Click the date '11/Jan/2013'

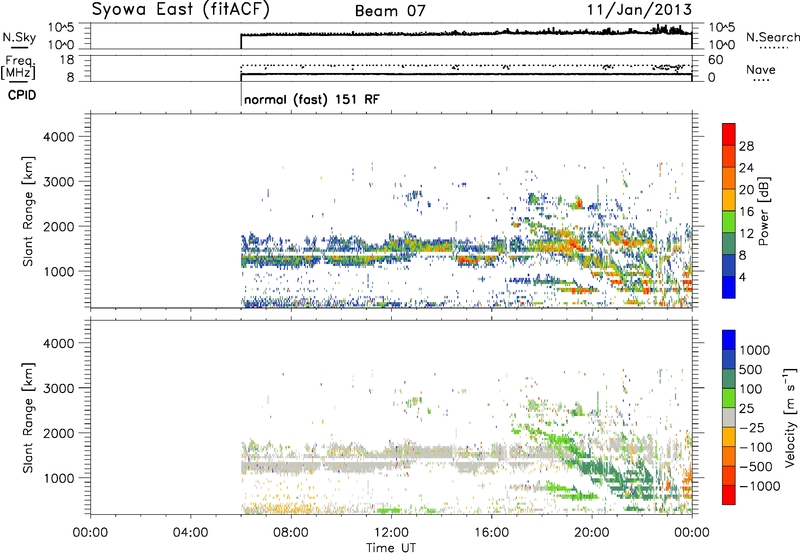click(x=639, y=9)
